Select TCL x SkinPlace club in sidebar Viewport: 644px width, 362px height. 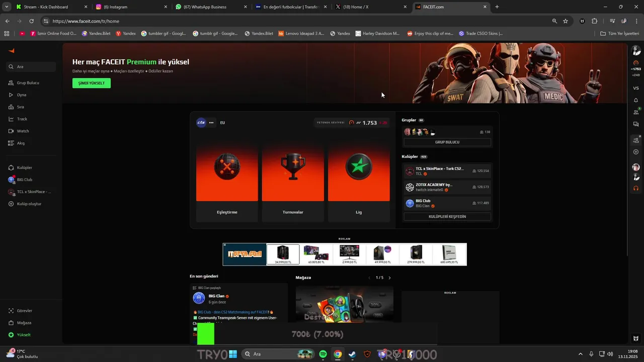coord(30,192)
